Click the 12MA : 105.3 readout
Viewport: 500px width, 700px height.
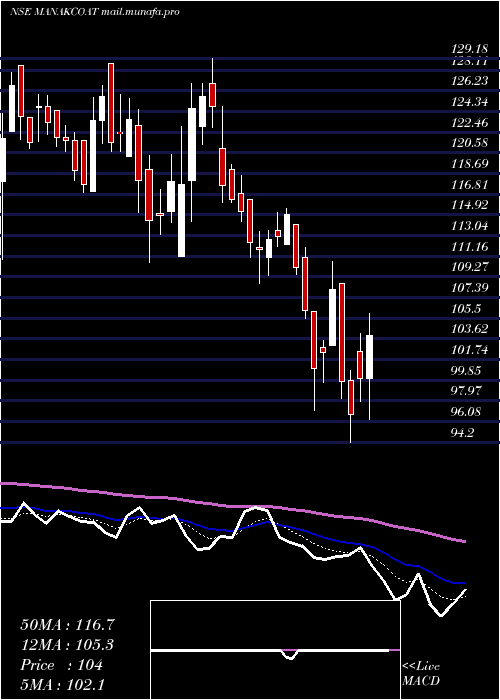pos(67,645)
